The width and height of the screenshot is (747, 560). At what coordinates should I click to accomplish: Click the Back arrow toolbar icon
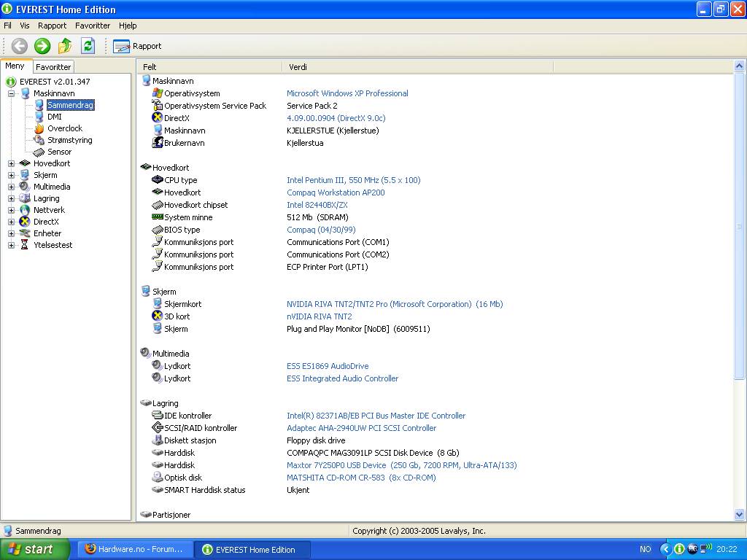coord(20,46)
